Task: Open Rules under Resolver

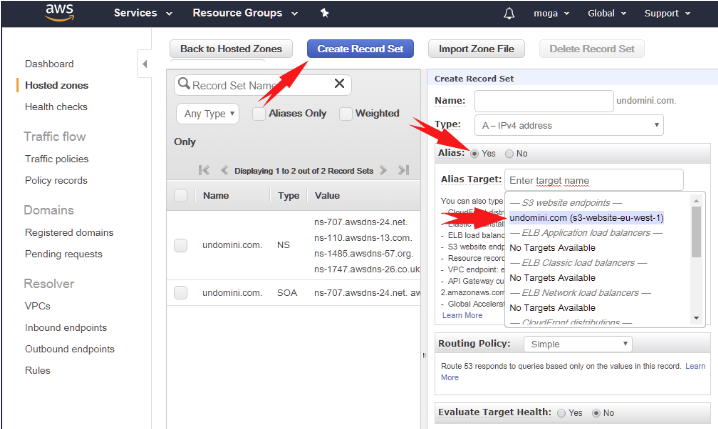Action: (x=38, y=370)
